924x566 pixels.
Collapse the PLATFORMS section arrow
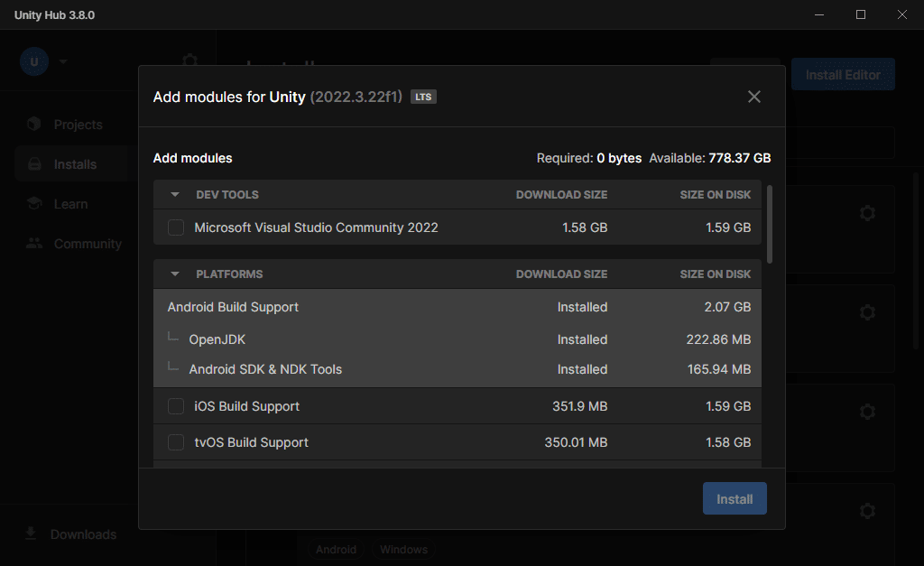tap(175, 274)
